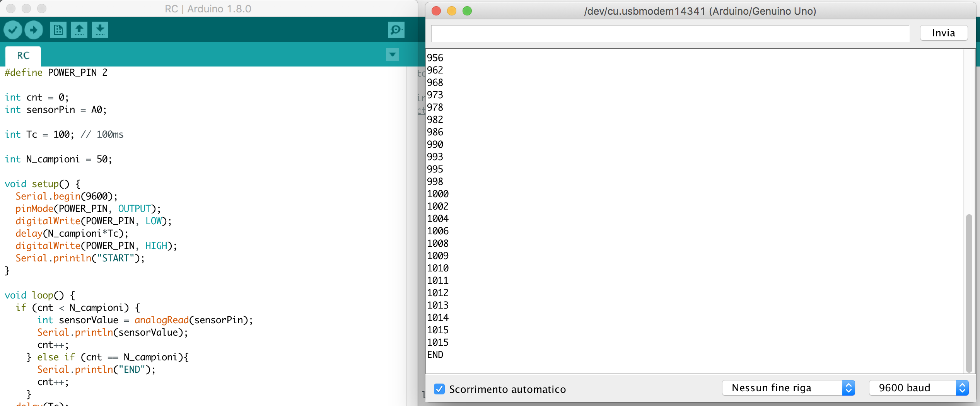Select the RC sketch tab
The width and height of the screenshot is (980, 406).
click(23, 56)
